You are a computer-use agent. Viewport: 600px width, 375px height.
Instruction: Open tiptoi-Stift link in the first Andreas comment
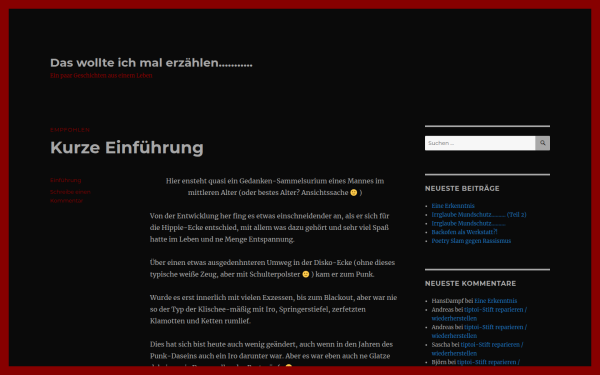[x=479, y=314]
